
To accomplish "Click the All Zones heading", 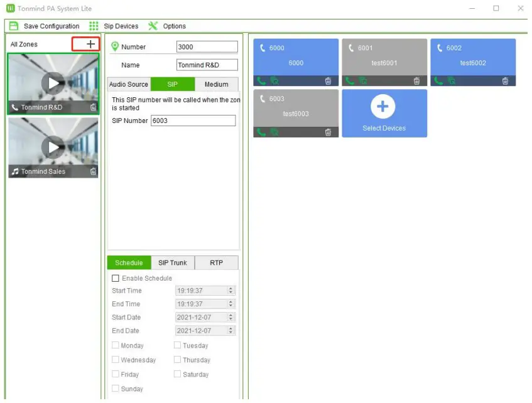I will coord(24,45).
